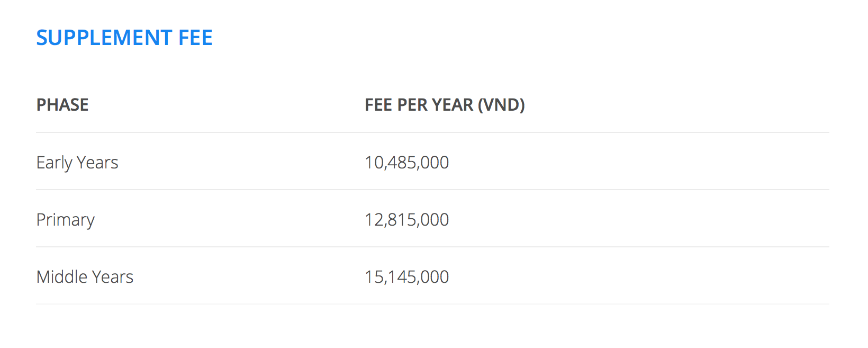Click the word FEE in the column header
The image size is (868, 348).
click(x=378, y=105)
